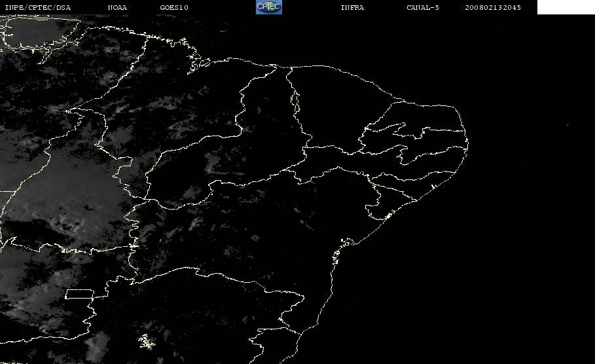
Task: Click the CPTEC logo in header
Action: [268, 7]
